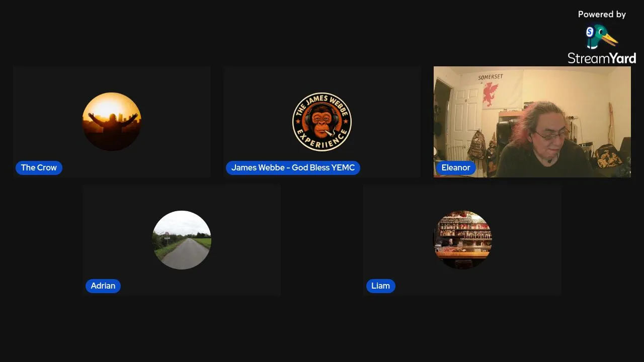
Task: Select the James Webbe Experience chimp avatar
Action: coord(322,122)
